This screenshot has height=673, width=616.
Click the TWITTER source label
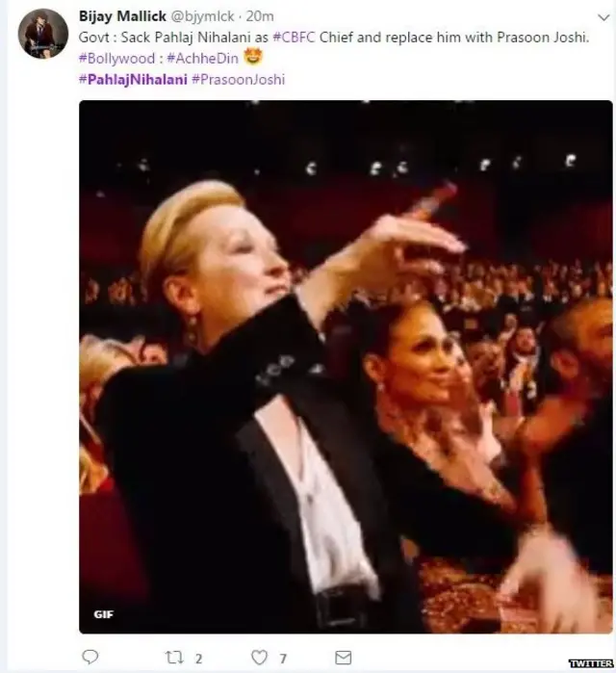point(590,663)
